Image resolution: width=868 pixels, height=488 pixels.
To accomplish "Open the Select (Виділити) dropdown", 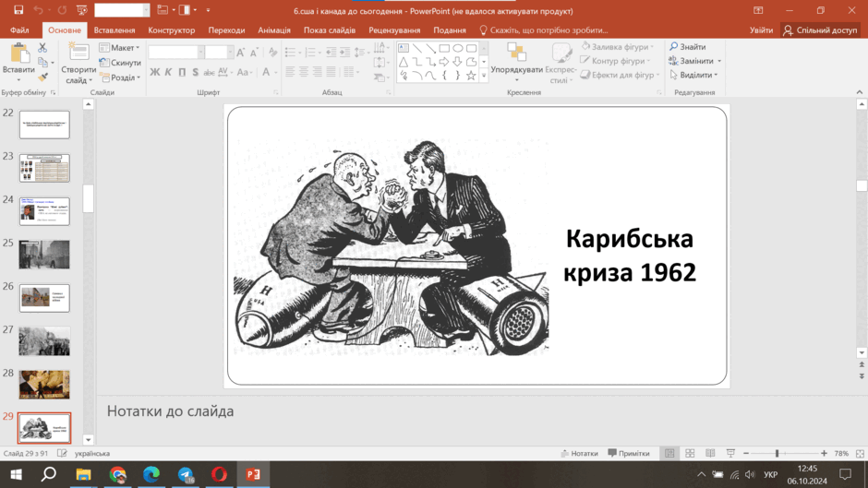I will point(693,75).
